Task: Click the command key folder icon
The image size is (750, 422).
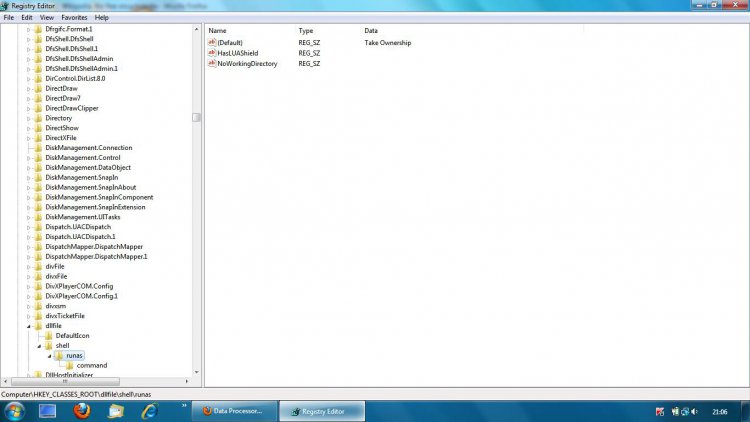Action: (x=69, y=365)
